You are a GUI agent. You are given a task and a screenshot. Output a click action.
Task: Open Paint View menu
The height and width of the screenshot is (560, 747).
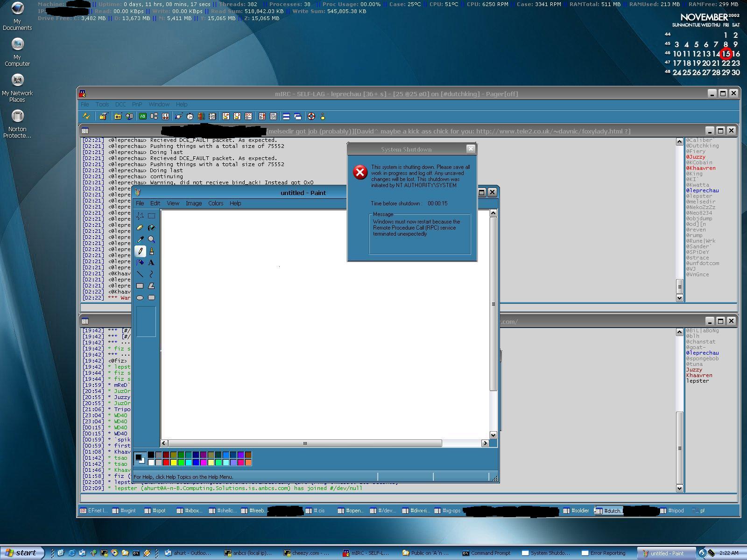173,203
